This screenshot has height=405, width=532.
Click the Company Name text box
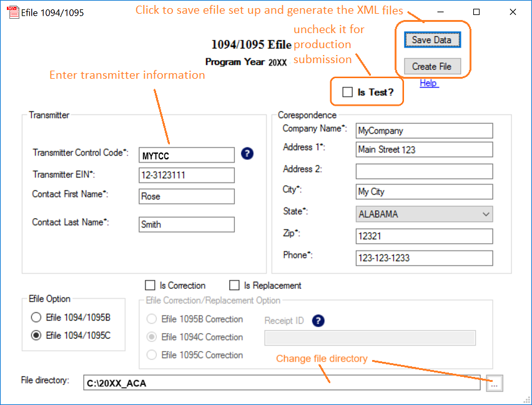424,131
